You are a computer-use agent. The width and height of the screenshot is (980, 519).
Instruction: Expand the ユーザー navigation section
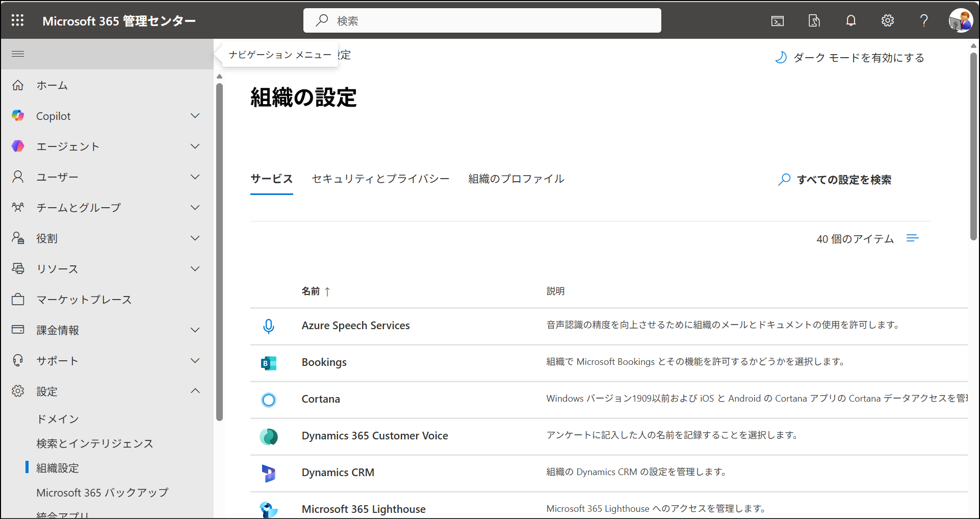[x=195, y=177]
